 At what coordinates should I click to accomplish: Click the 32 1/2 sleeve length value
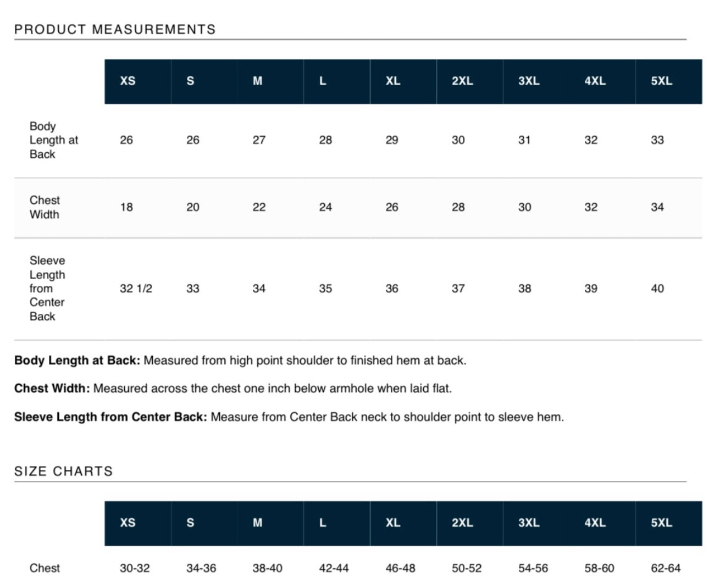[136, 289]
